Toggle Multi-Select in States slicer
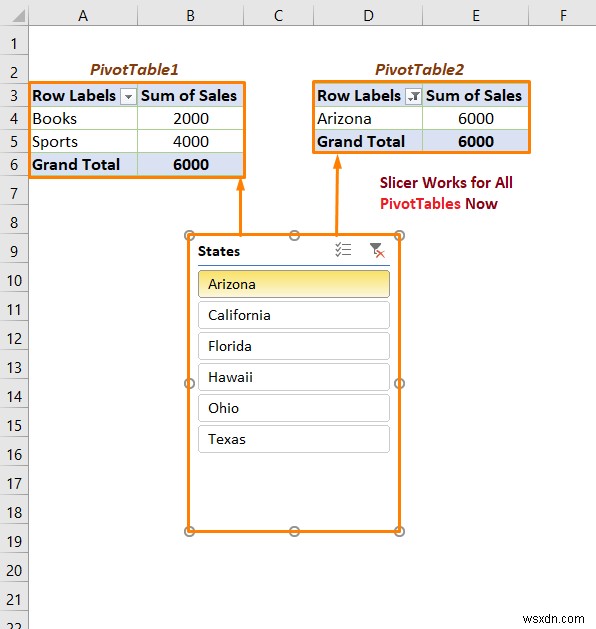Viewport: 596px width, 629px height. (x=343, y=250)
